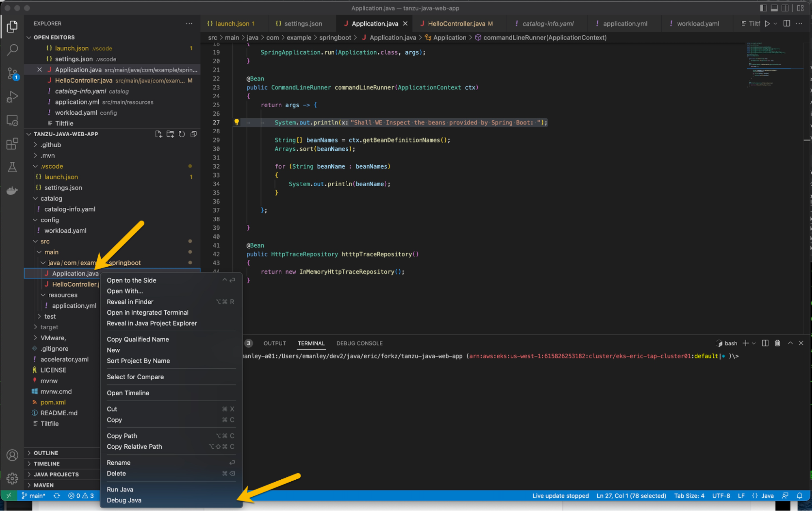This screenshot has width=812, height=511.
Task: Click the Run Java option in context menu
Action: [120, 489]
